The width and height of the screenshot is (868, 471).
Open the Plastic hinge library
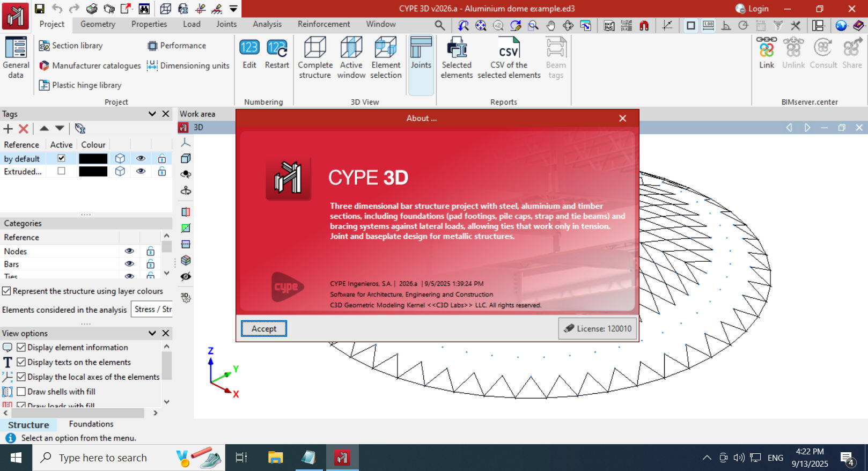[80, 85]
